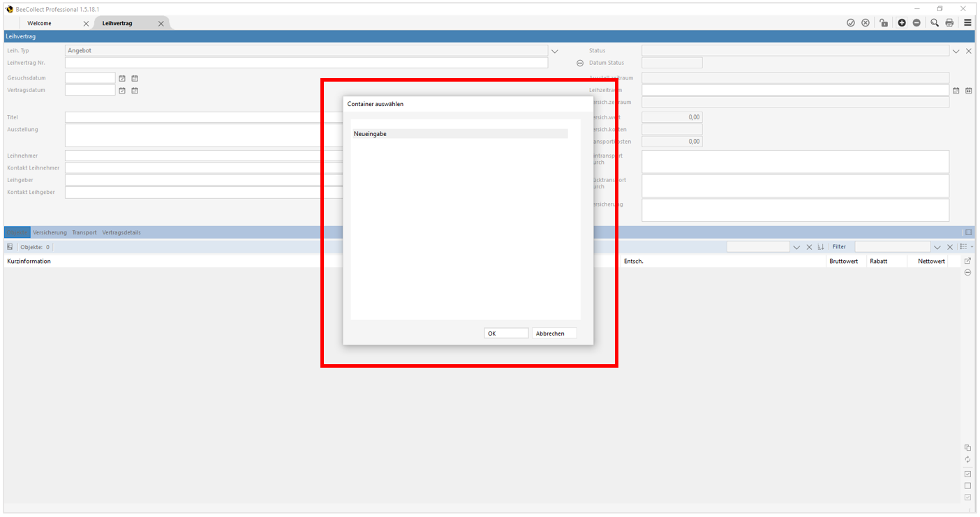980x517 pixels.
Task: Click the lock icon in the toolbar
Action: click(883, 22)
